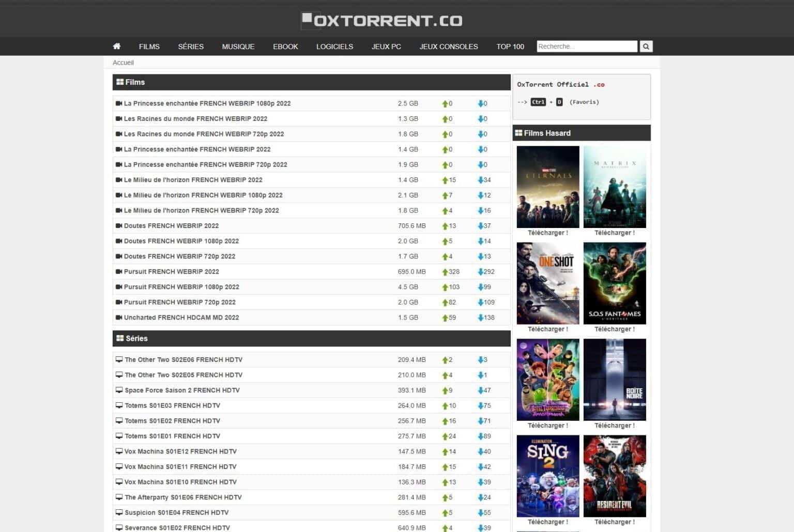The height and width of the screenshot is (532, 794).
Task: Click the home icon in navigation bar
Action: tap(117, 47)
